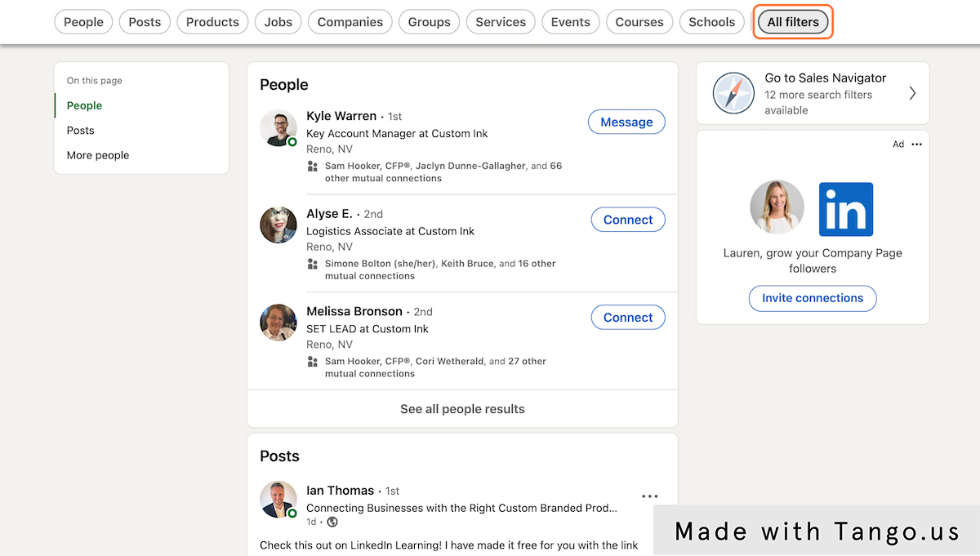Open Kyle Warren's name link

(341, 116)
